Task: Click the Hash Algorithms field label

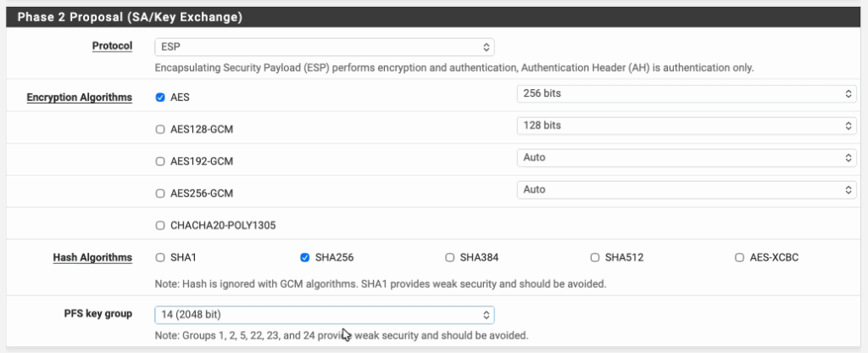Action: coord(92,257)
